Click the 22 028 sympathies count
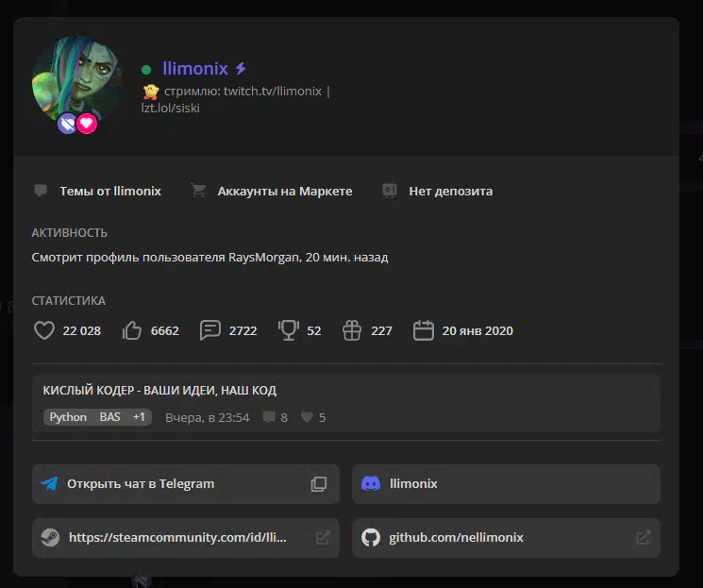Viewport: 703px width, 588px height. pos(81,331)
